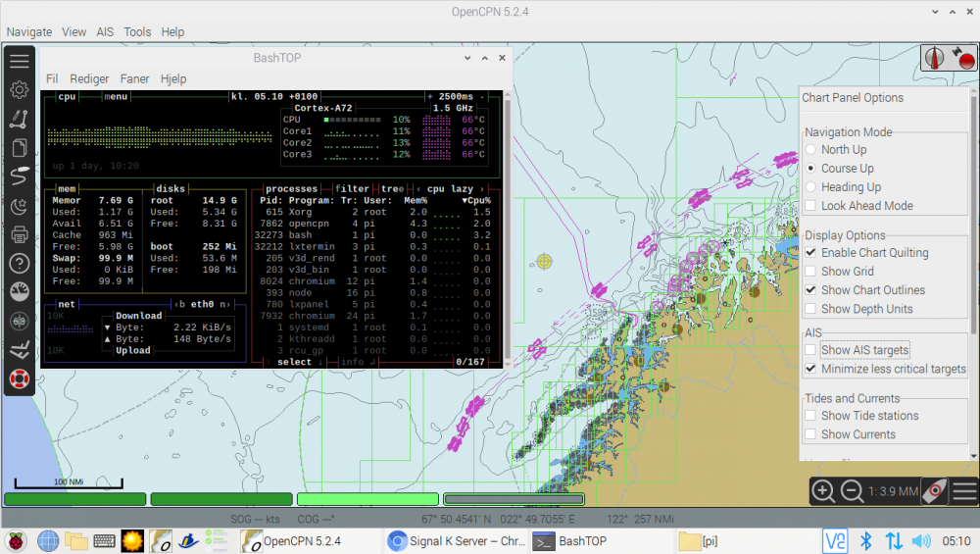
Task: Open the Fil menu in BashTOP
Action: click(x=52, y=78)
